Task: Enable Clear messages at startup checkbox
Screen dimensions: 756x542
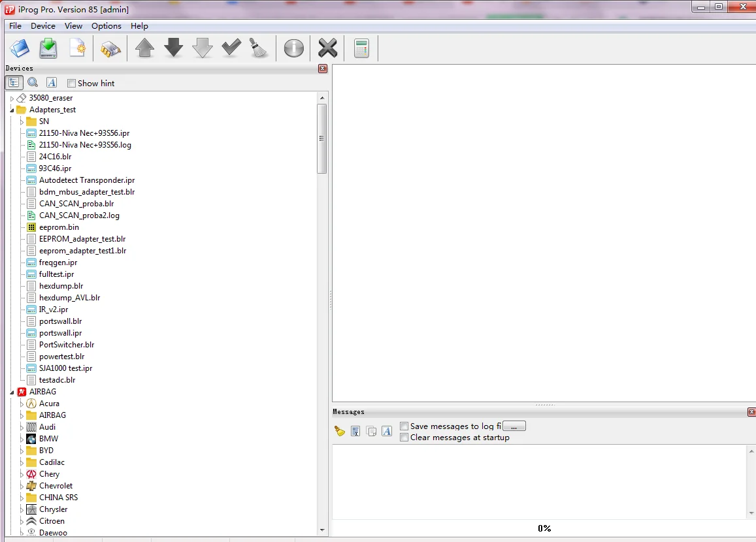Action: [404, 438]
